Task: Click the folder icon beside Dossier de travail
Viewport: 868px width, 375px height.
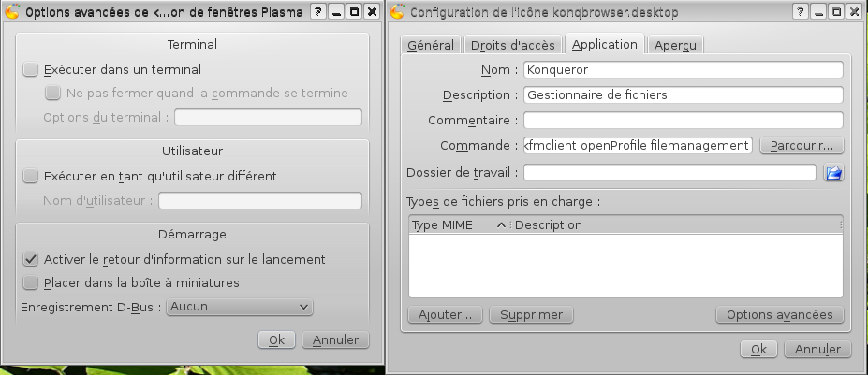Action: coord(833,173)
